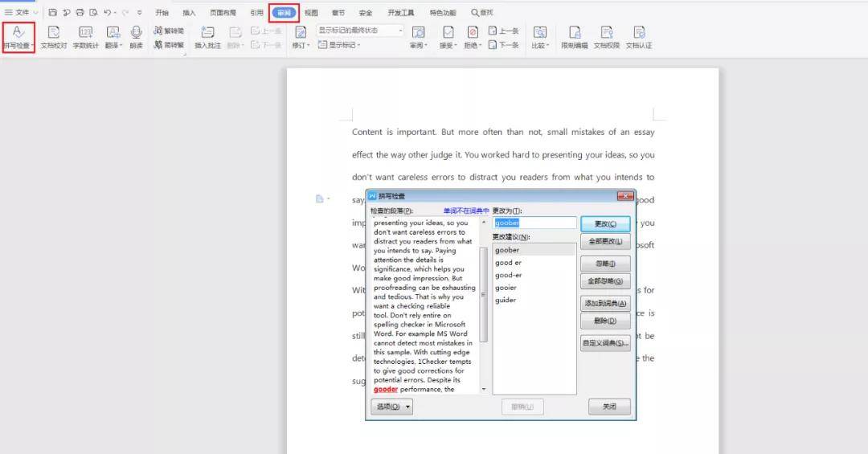Expand the 显示标记的最终状态 dropdown
Image resolution: width=868 pixels, height=454 pixels.
[360, 31]
